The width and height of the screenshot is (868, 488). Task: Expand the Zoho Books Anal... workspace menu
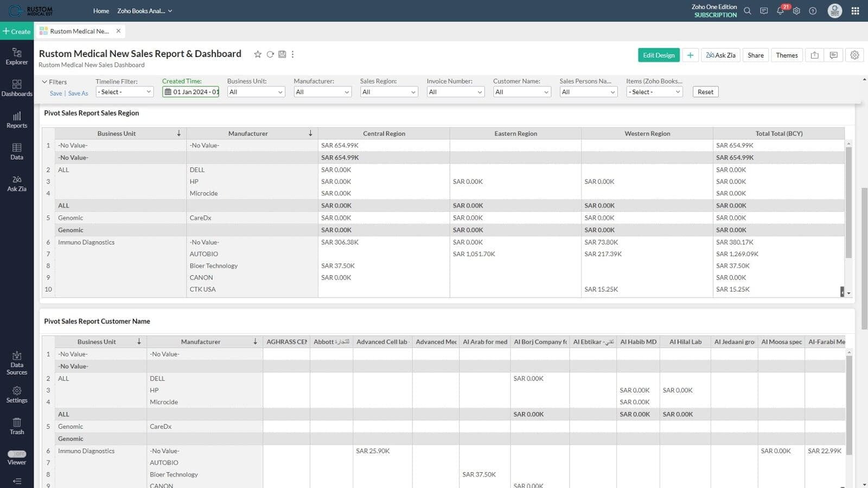144,11
